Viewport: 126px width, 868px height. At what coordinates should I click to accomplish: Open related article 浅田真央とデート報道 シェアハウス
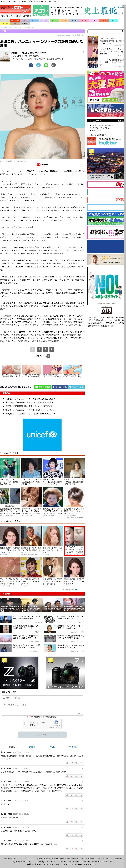pos(29,402)
